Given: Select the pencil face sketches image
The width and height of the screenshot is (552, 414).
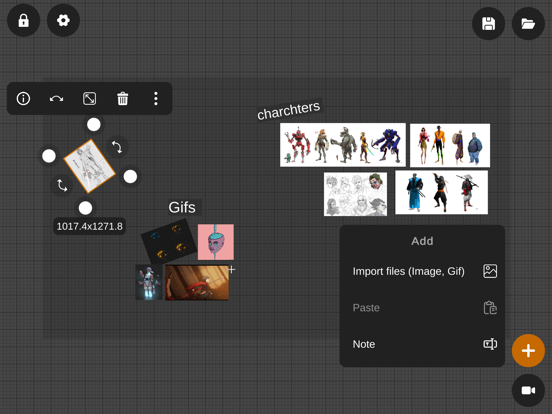Looking at the screenshot, I should (355, 194).
